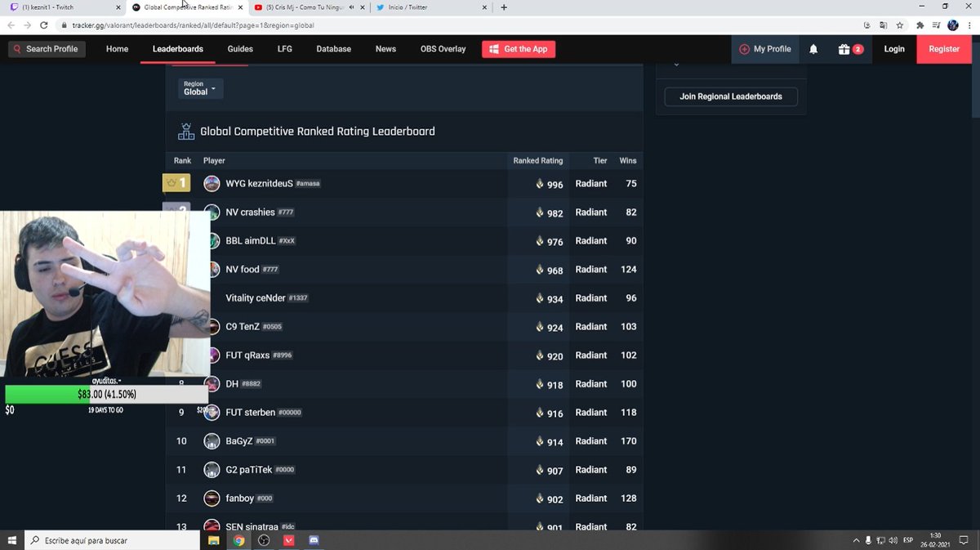Open the LFG menu item
This screenshot has width=980, height=550.
[x=284, y=49]
